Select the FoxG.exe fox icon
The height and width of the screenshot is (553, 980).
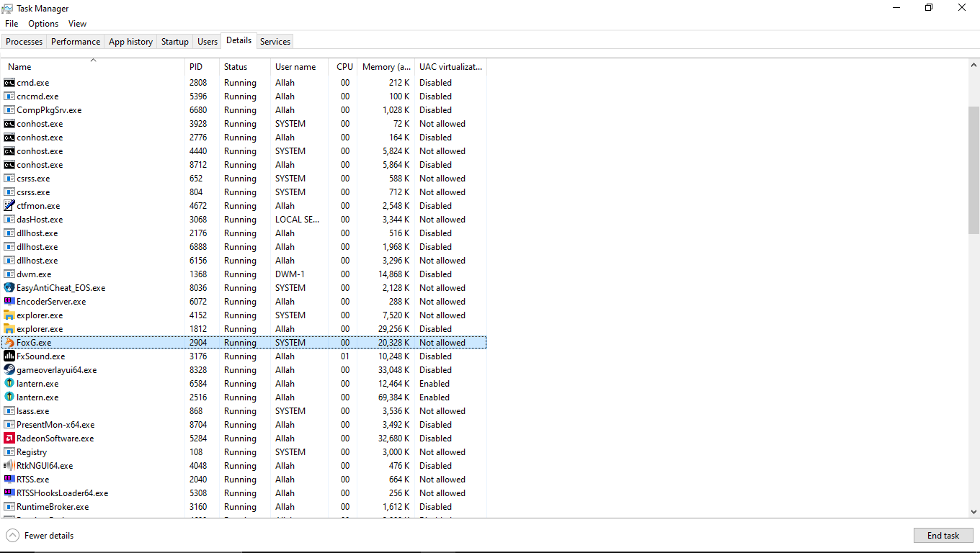pos(9,343)
